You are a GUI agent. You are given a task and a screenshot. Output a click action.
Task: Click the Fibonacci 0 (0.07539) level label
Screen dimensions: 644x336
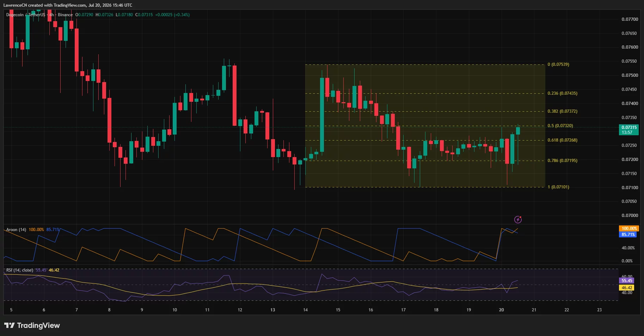tap(558, 64)
